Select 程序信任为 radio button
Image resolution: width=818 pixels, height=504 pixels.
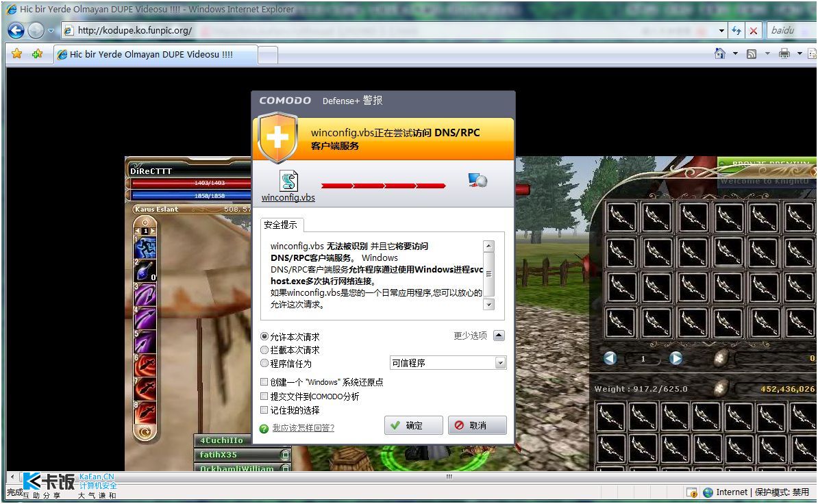(264, 363)
